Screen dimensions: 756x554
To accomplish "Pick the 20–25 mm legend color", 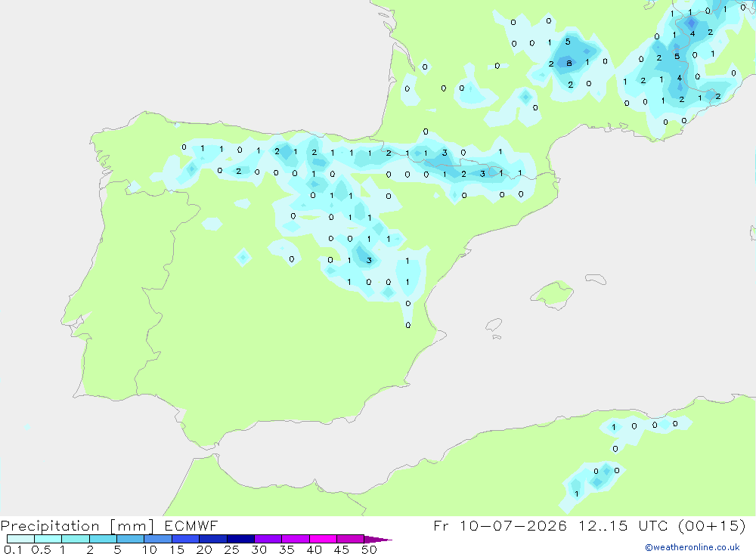I will click(212, 539).
